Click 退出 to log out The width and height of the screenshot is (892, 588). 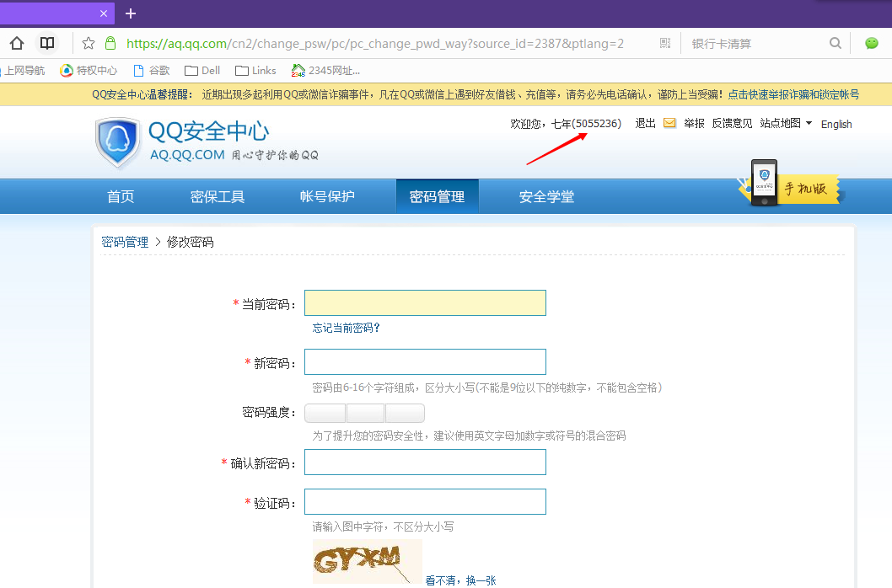(645, 123)
